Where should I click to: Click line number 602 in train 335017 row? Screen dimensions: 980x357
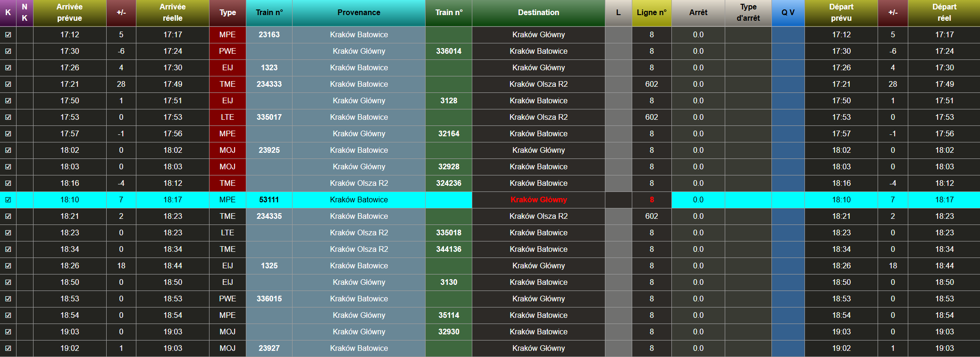point(652,117)
